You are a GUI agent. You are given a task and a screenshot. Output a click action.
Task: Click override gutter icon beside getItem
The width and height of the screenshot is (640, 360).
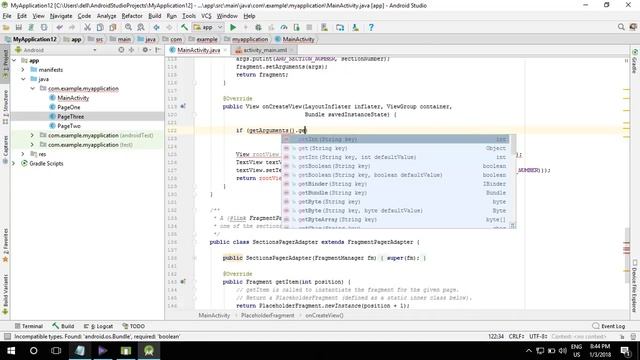[x=183, y=282]
